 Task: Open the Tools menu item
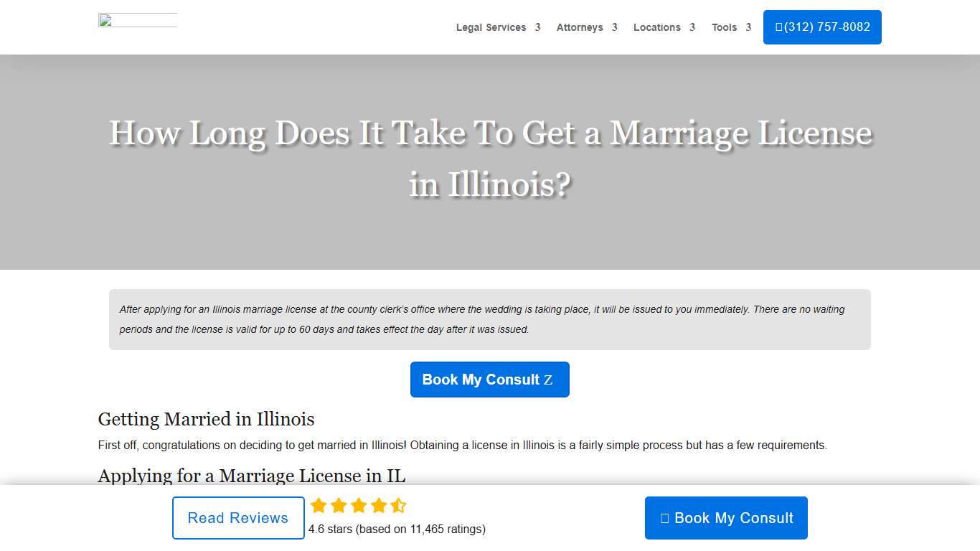coord(725,27)
